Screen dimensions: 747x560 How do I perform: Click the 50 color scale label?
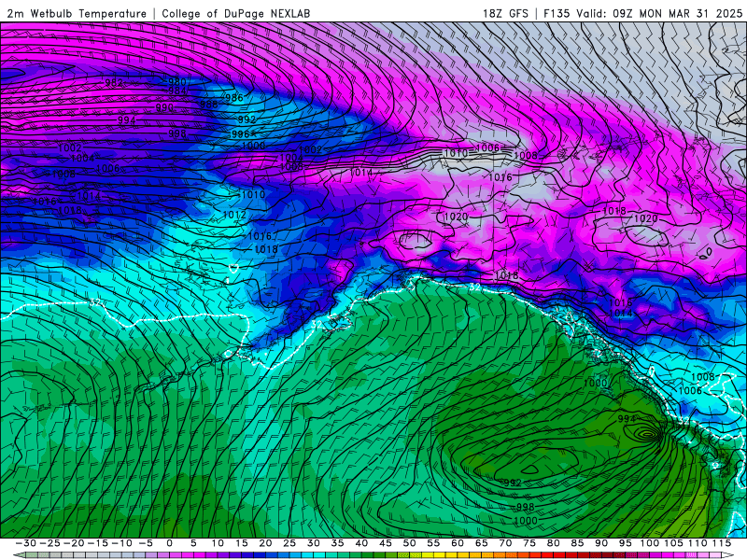pos(409,543)
